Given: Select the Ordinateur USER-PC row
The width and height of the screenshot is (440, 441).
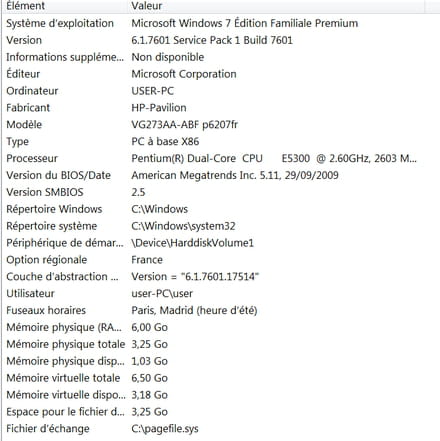Looking at the screenshot, I should (221, 91).
